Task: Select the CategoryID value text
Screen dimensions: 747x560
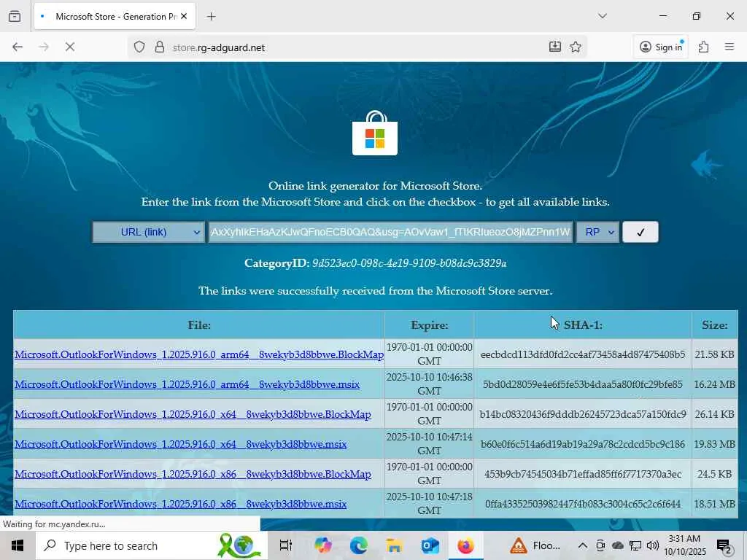Action: (x=409, y=263)
